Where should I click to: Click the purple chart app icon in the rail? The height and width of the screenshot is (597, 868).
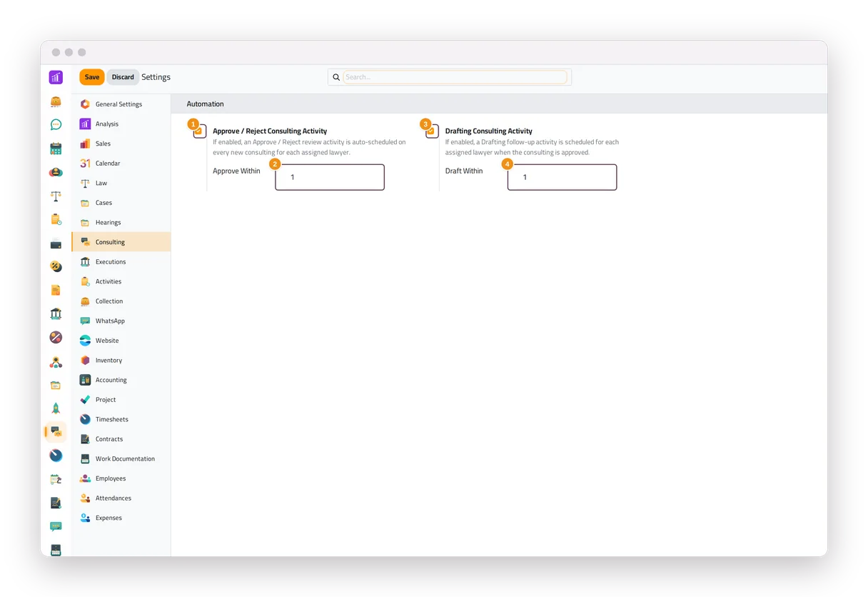click(x=56, y=77)
